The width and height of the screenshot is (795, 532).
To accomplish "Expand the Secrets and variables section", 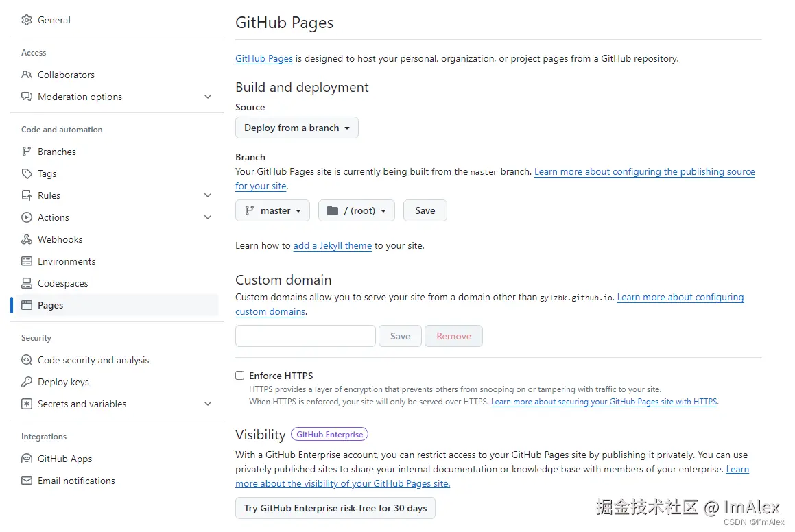I will click(x=208, y=404).
